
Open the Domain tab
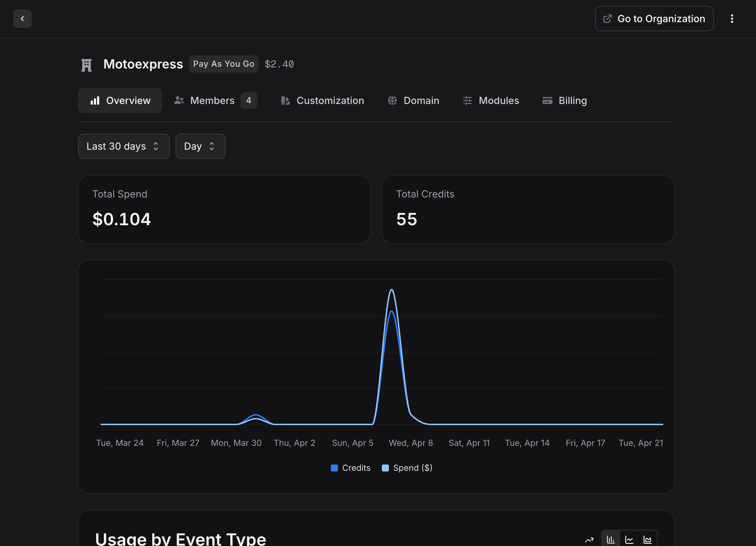pos(414,100)
